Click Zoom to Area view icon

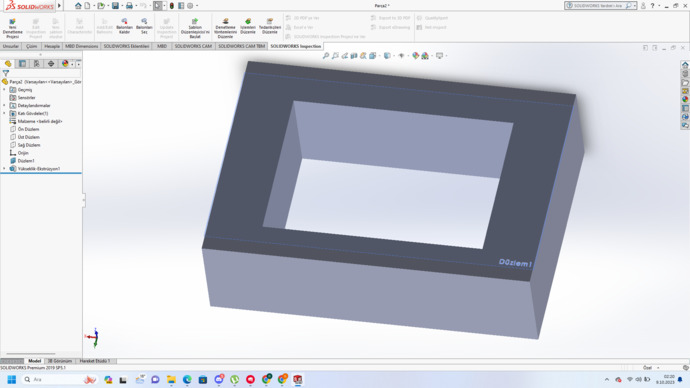click(335, 56)
